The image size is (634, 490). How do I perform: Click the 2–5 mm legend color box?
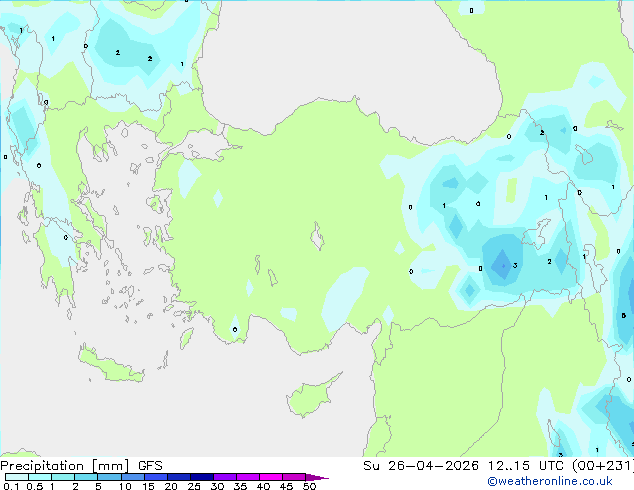[x=86, y=477]
